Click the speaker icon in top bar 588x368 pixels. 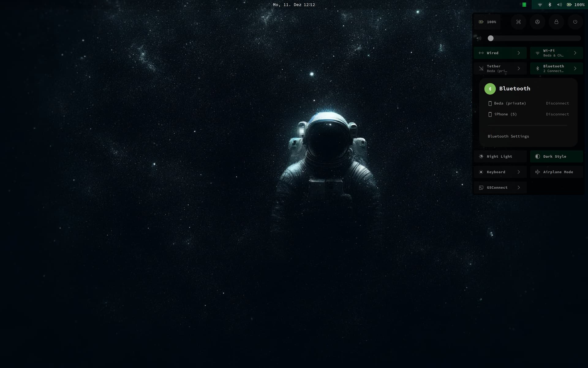click(560, 5)
